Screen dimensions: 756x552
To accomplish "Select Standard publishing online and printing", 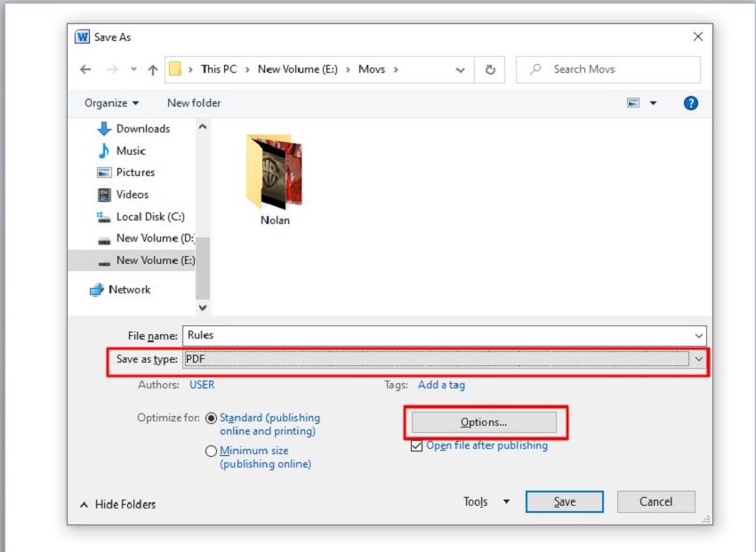I will [x=211, y=418].
